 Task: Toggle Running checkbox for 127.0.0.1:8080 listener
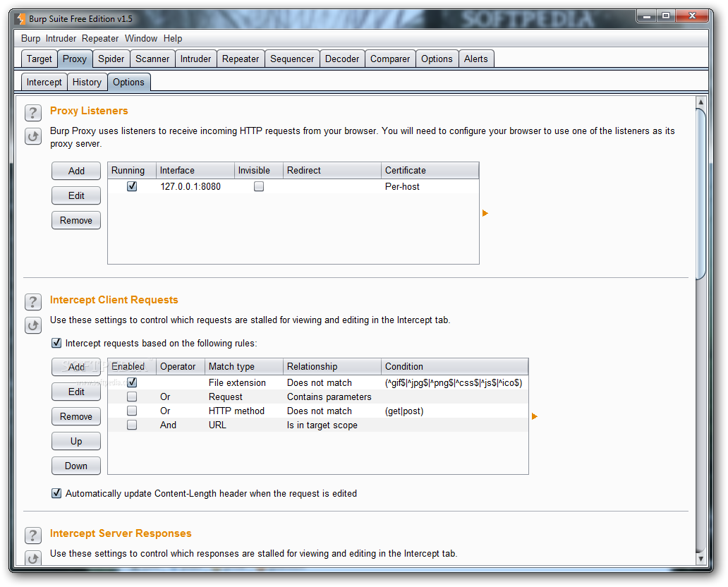[x=132, y=186]
